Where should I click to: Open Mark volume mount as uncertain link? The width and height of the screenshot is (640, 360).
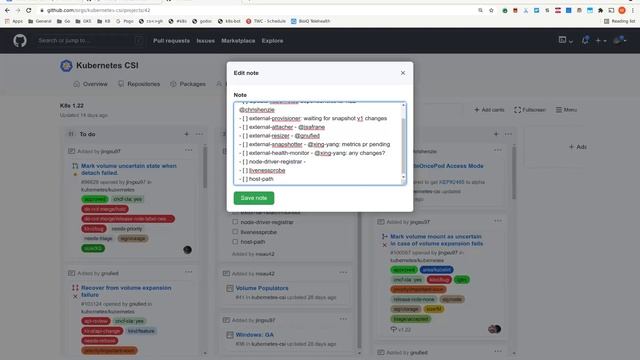(436, 240)
